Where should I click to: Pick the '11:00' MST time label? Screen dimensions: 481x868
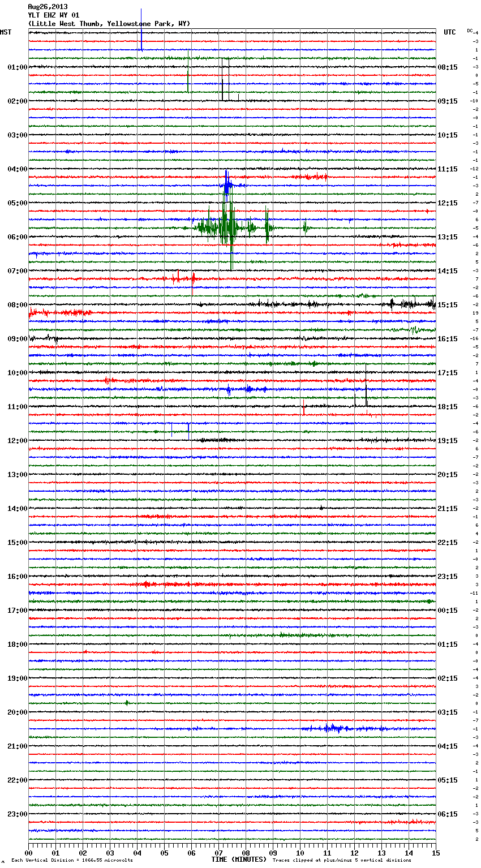pos(18,407)
